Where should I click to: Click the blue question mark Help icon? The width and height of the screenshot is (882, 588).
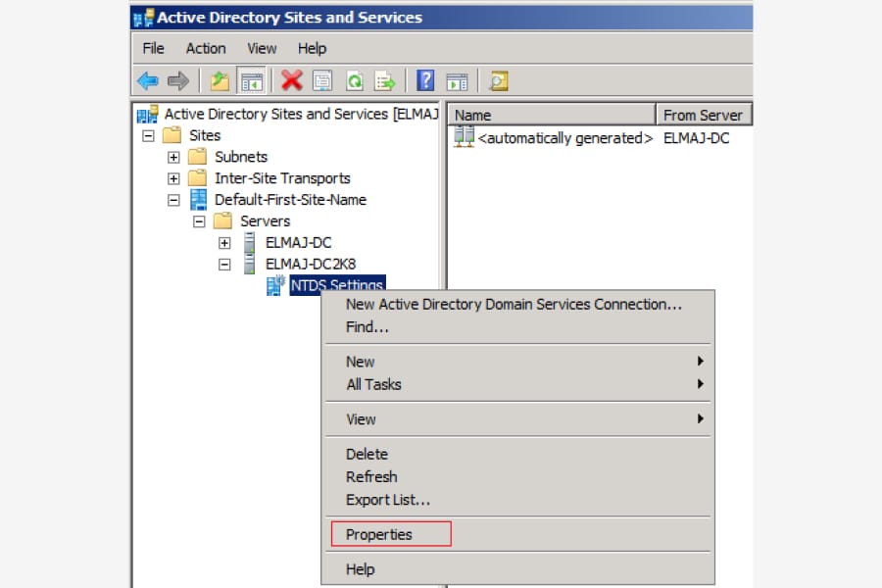[425, 80]
